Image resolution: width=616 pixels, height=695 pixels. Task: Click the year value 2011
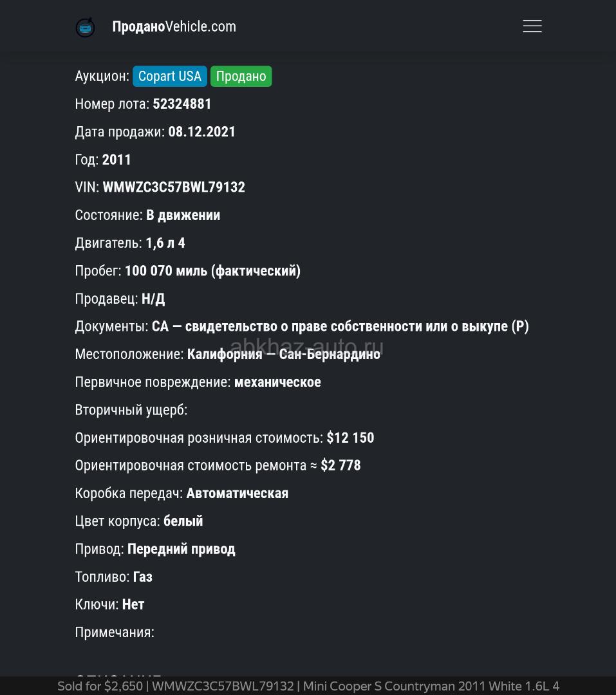point(117,160)
